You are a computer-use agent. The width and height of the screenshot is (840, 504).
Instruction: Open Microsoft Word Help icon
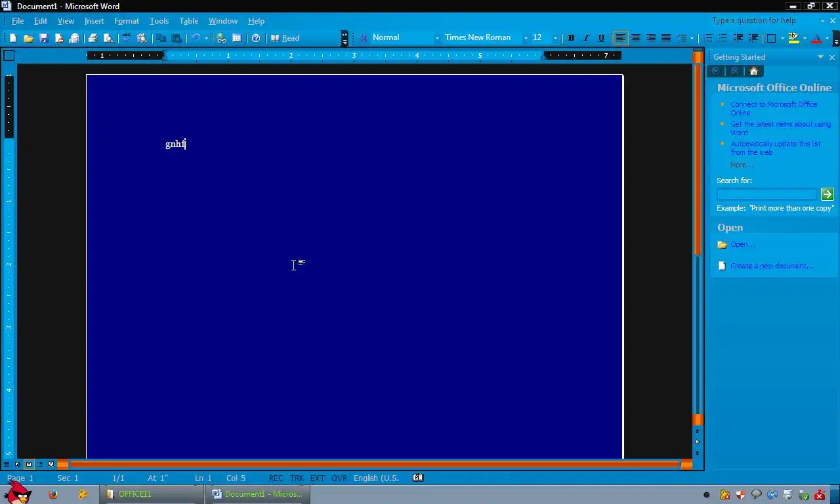click(256, 38)
